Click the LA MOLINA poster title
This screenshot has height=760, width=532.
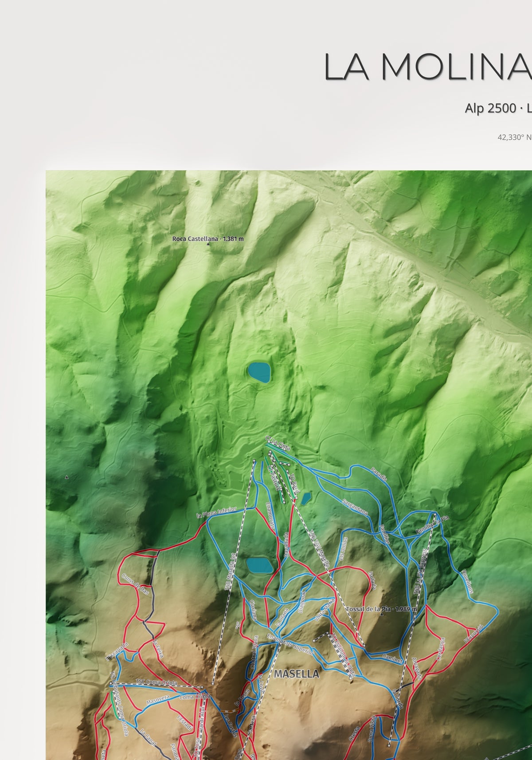[428, 67]
